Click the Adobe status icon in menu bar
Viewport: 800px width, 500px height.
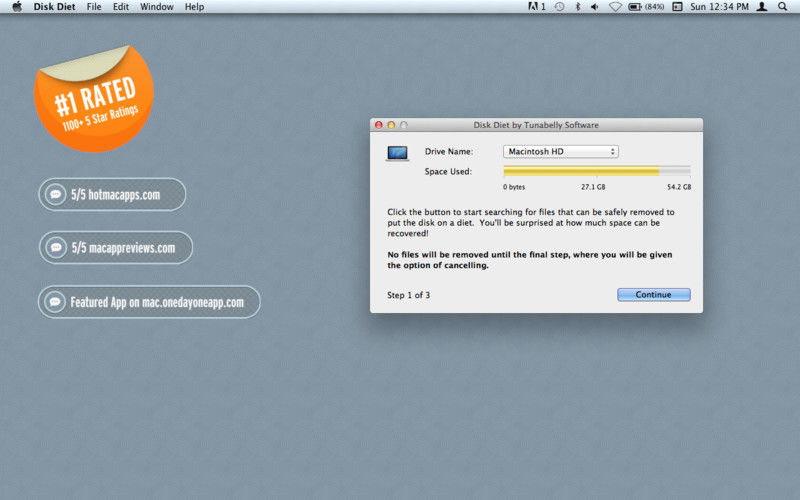[x=536, y=7]
